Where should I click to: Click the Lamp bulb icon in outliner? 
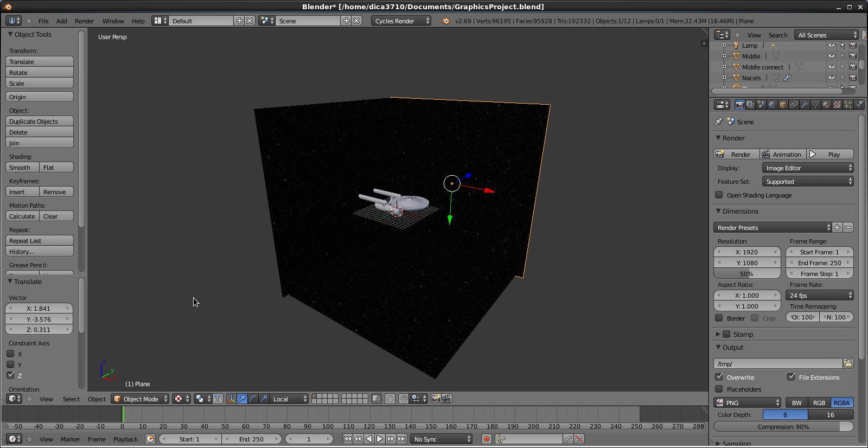736,45
